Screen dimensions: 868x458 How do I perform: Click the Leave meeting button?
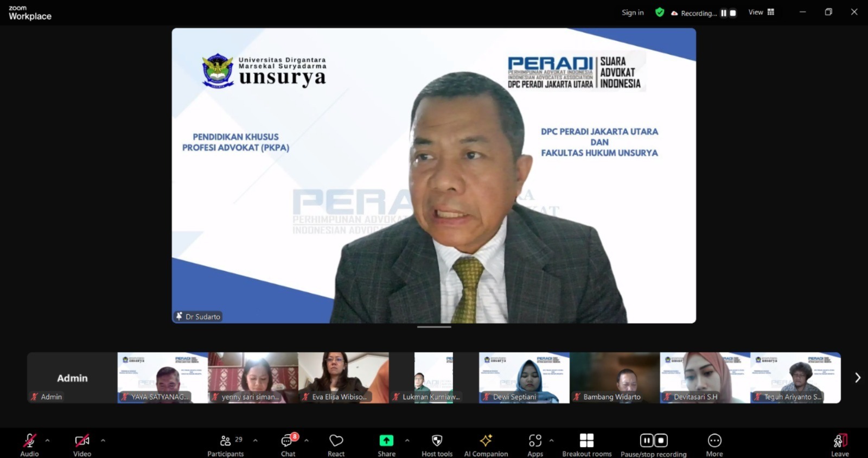(x=840, y=444)
